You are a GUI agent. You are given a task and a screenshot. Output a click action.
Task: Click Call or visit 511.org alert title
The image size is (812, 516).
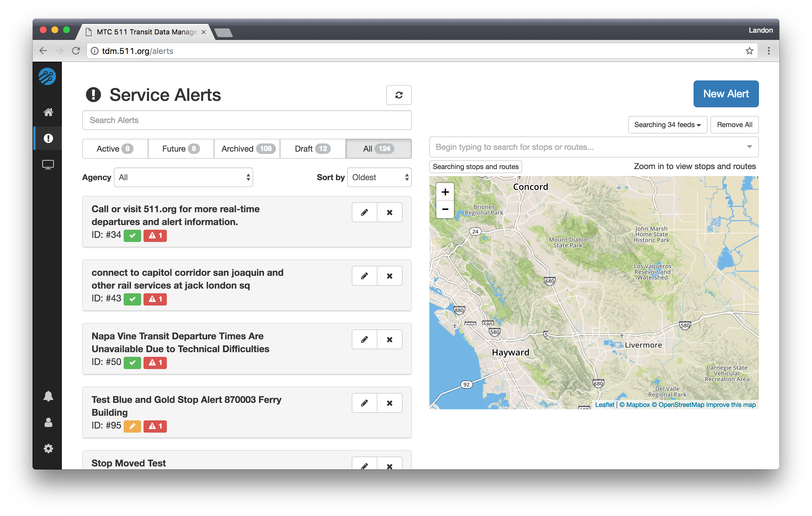coord(175,215)
